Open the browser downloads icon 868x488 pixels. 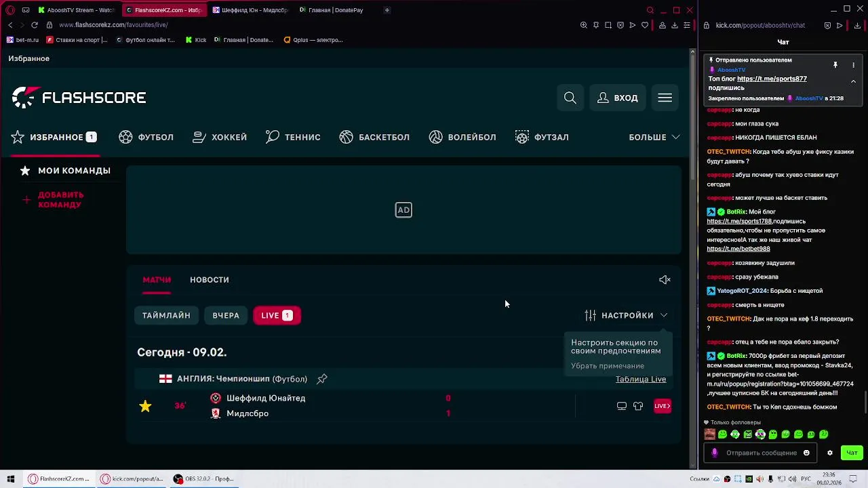pos(675,25)
